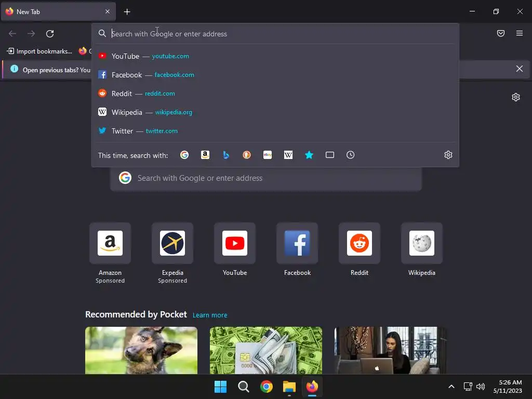The image size is (532, 399).
Task: Launch Chrome from taskbar
Action: click(x=267, y=387)
